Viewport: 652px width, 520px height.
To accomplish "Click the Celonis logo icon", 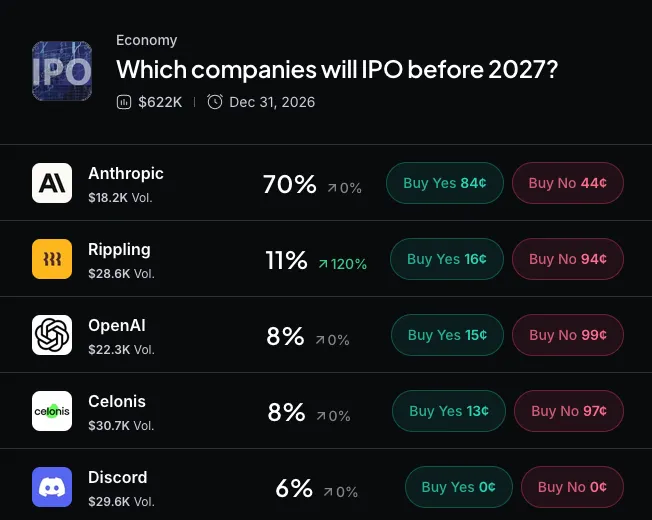I will (52, 411).
